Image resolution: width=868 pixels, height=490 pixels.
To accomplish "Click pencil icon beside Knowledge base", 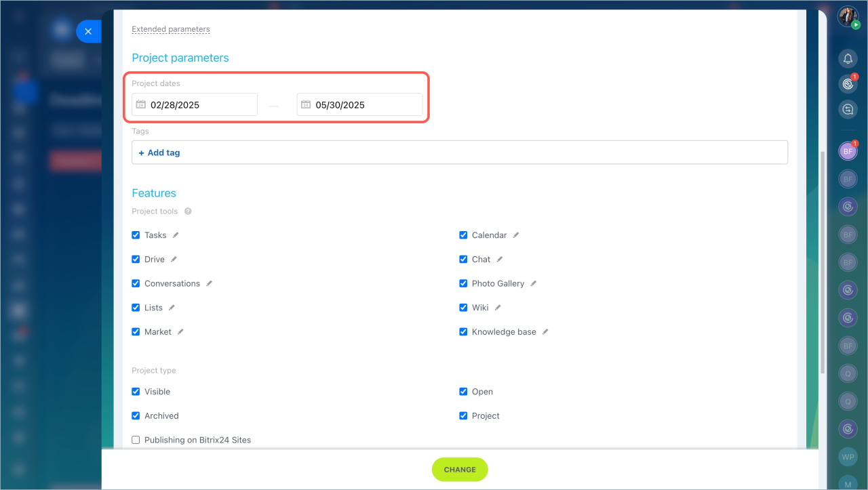I will click(545, 332).
